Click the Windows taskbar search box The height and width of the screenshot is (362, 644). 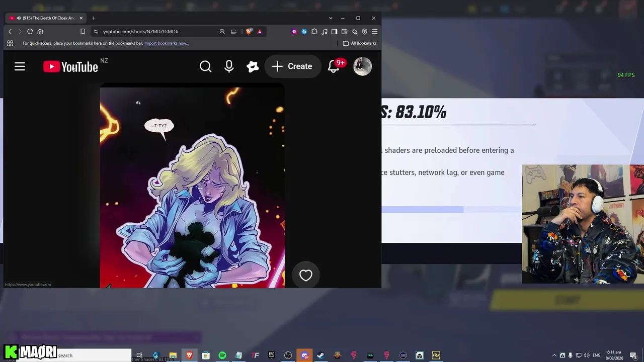point(94,355)
